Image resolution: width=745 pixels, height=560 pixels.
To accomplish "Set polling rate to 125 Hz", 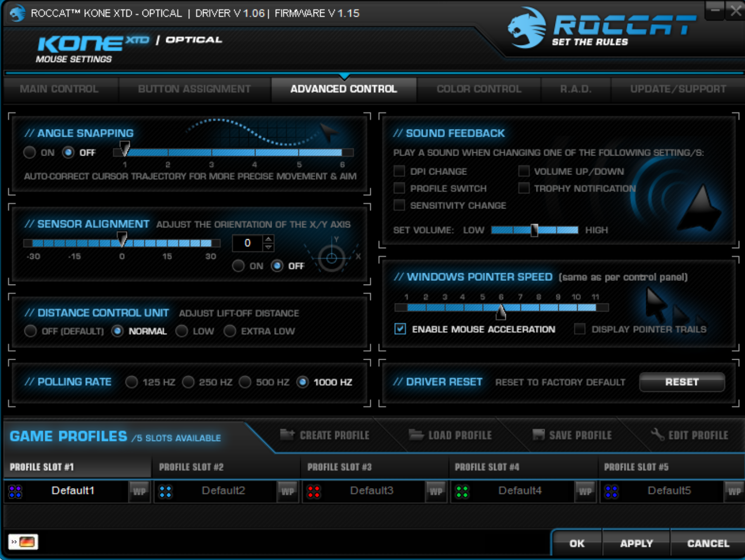I will [x=131, y=382].
